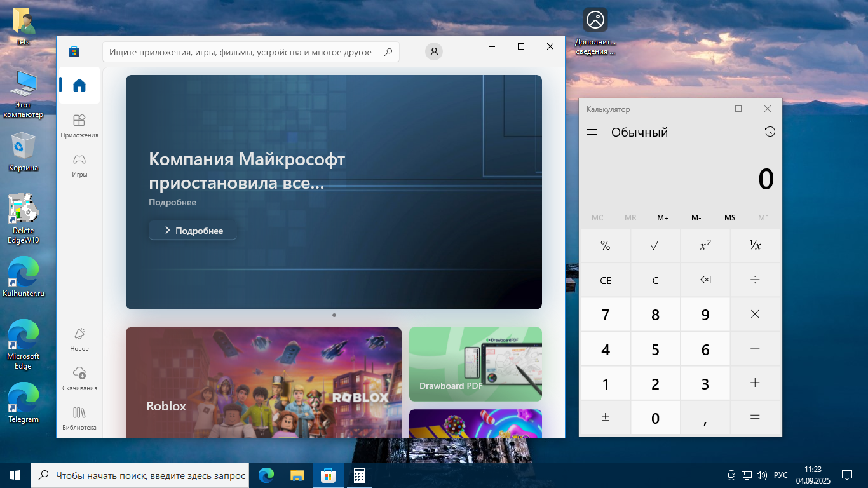
Task: Click digit 3 in calculator
Action: [705, 383]
